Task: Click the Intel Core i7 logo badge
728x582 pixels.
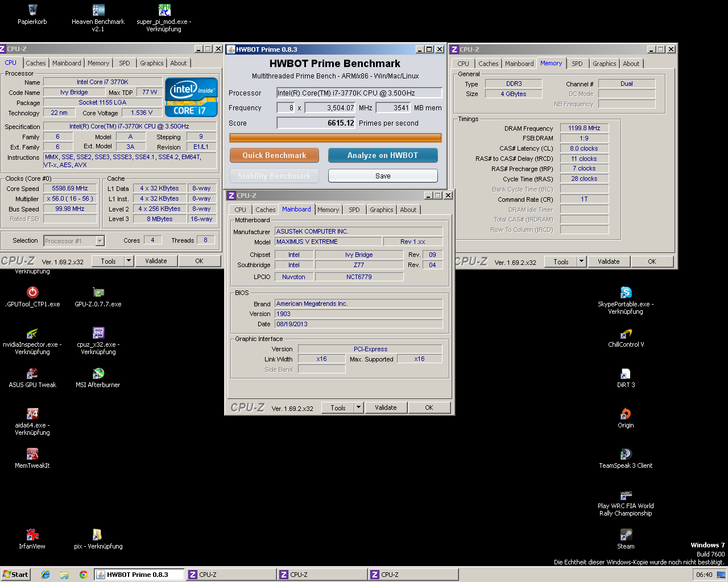Action: click(191, 97)
